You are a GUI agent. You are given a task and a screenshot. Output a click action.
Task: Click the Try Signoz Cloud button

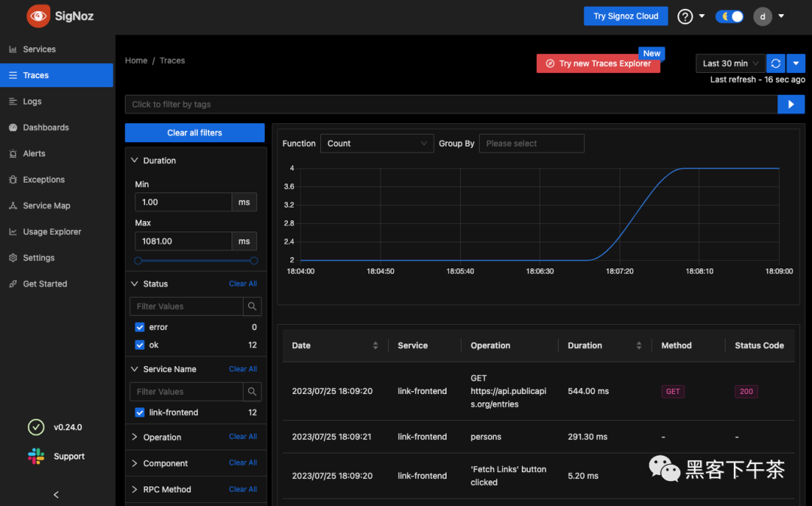point(626,17)
